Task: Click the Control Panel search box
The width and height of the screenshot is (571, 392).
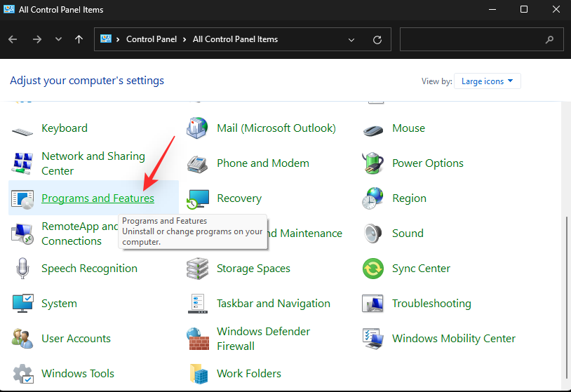Action: 473,40
